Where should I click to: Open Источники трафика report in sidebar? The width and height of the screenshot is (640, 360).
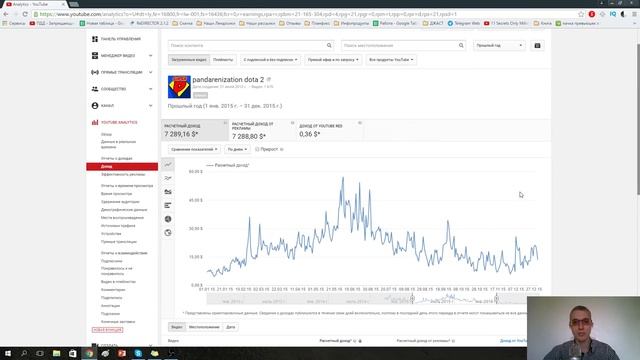point(118,225)
